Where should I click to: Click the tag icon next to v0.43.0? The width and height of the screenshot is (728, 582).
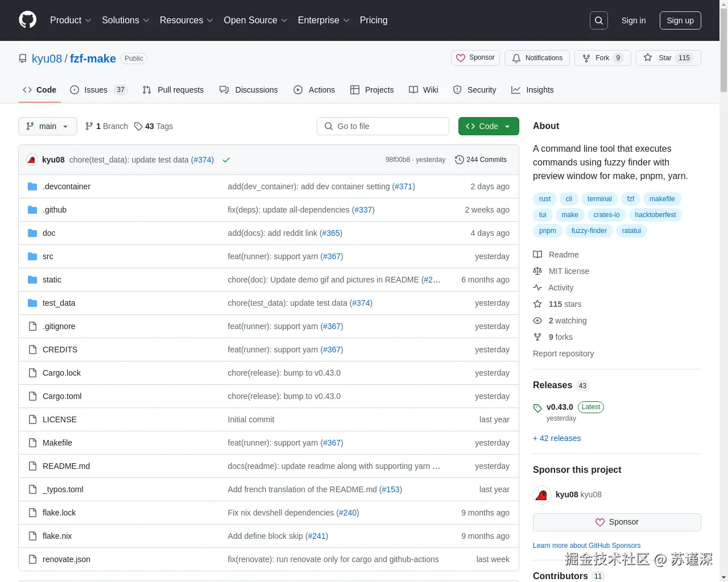pos(537,408)
